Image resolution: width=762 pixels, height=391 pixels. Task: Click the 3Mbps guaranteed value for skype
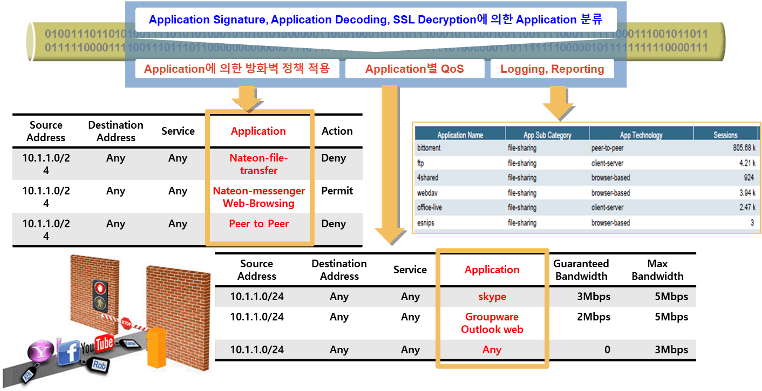tap(593, 296)
